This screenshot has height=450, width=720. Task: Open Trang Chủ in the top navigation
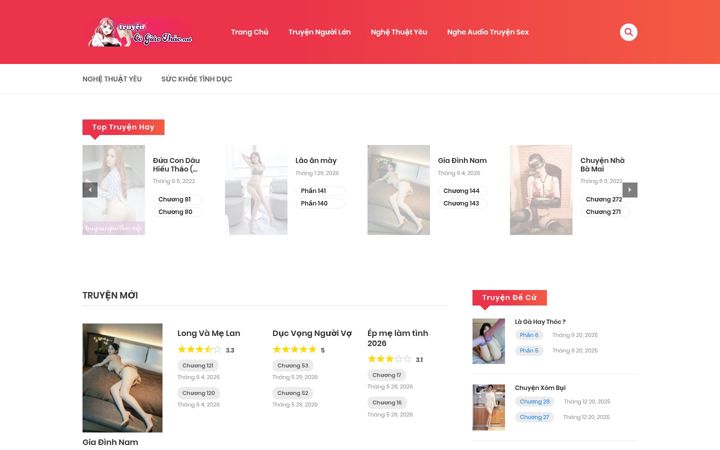[x=249, y=32]
